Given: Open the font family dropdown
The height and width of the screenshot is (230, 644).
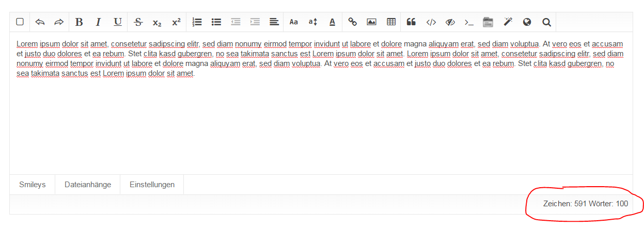Looking at the screenshot, I should pyautogui.click(x=294, y=22).
